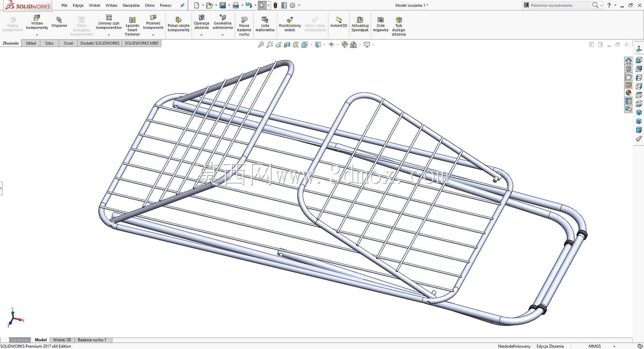
Task: Open Appearances color sphere pane icon
Action: [629, 93]
